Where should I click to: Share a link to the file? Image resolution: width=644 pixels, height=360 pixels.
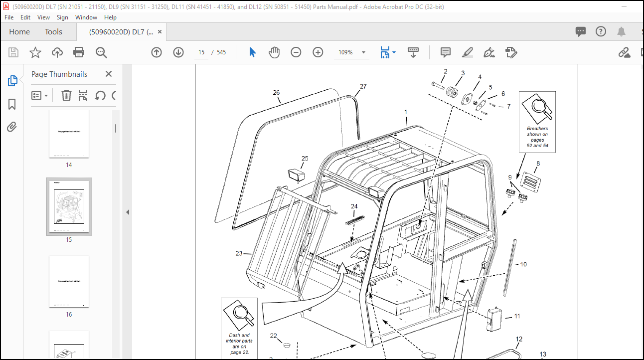(x=624, y=52)
